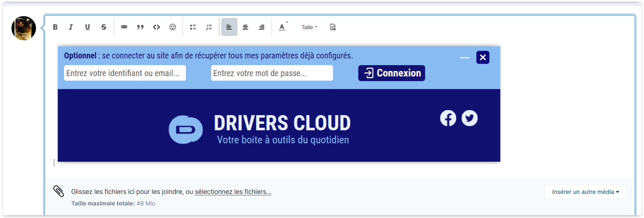Click the user avatar picture

click(24, 28)
